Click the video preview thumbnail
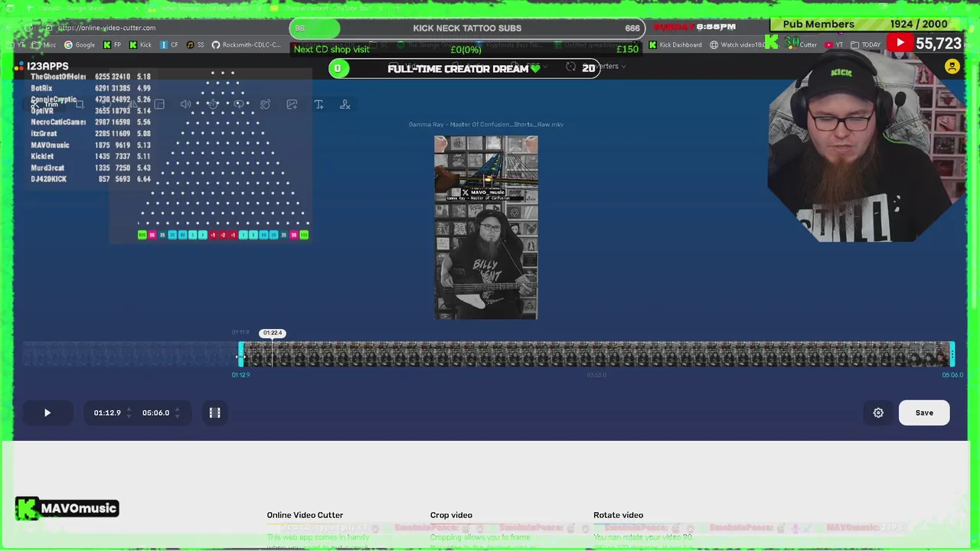Image resolution: width=980 pixels, height=551 pixels. (x=486, y=227)
